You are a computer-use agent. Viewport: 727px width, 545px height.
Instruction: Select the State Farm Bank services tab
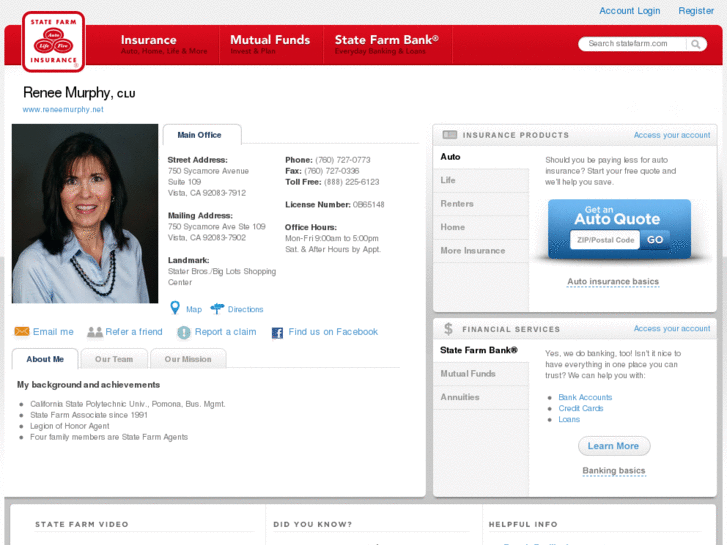pyautogui.click(x=481, y=350)
